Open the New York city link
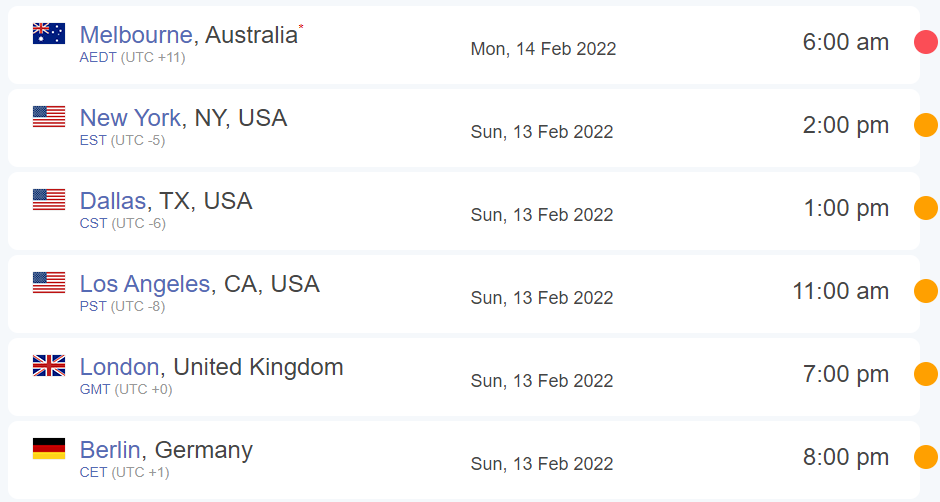This screenshot has width=940, height=502. click(x=130, y=118)
